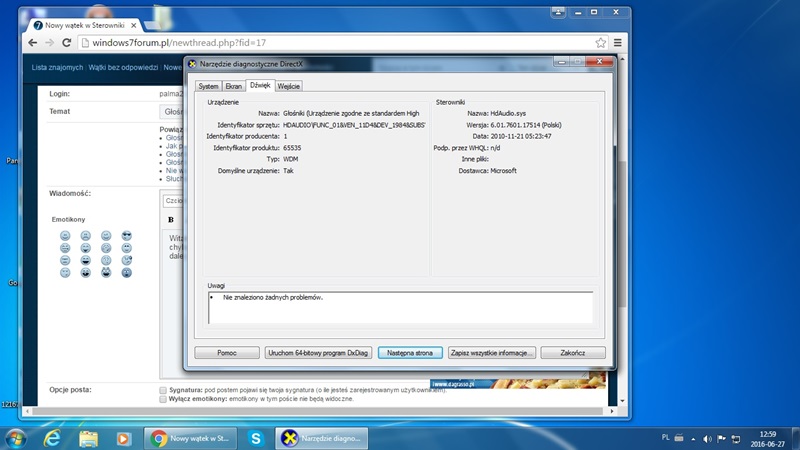
Task: Open Skype from the taskbar
Action: (256, 438)
